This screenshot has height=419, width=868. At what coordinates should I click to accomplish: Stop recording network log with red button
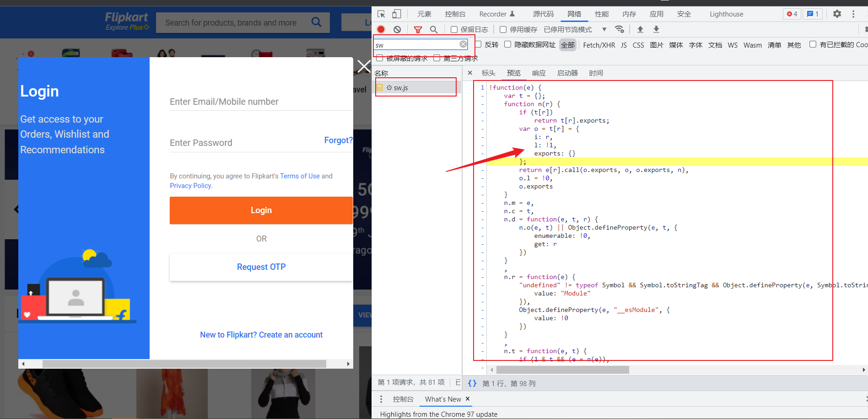click(x=381, y=29)
